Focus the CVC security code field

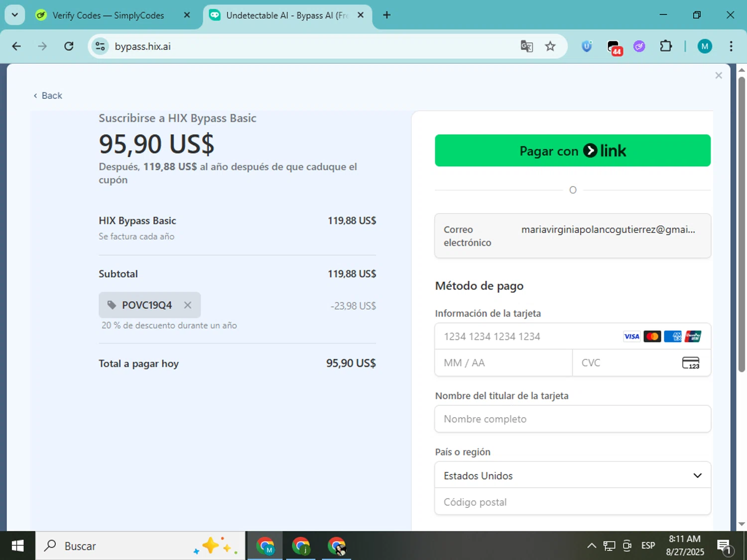click(641, 363)
